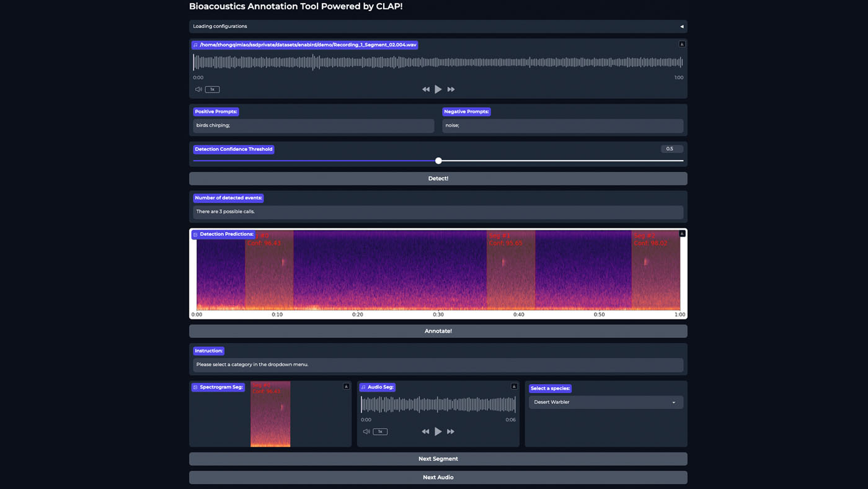Screen dimensions: 868x489
Task: Skip forward in the Audio Seg player
Action: 451,431
